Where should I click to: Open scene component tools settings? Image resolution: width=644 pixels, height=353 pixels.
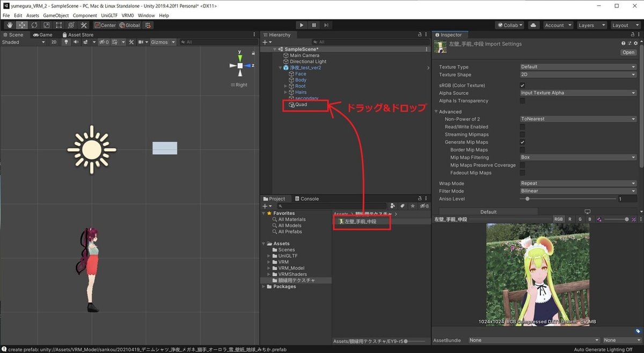pyautogui.click(x=130, y=42)
